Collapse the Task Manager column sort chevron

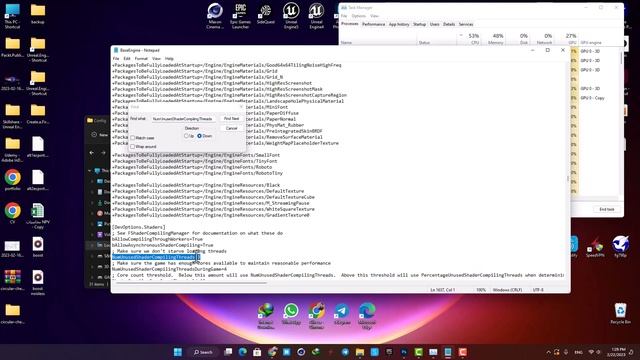point(461,36)
